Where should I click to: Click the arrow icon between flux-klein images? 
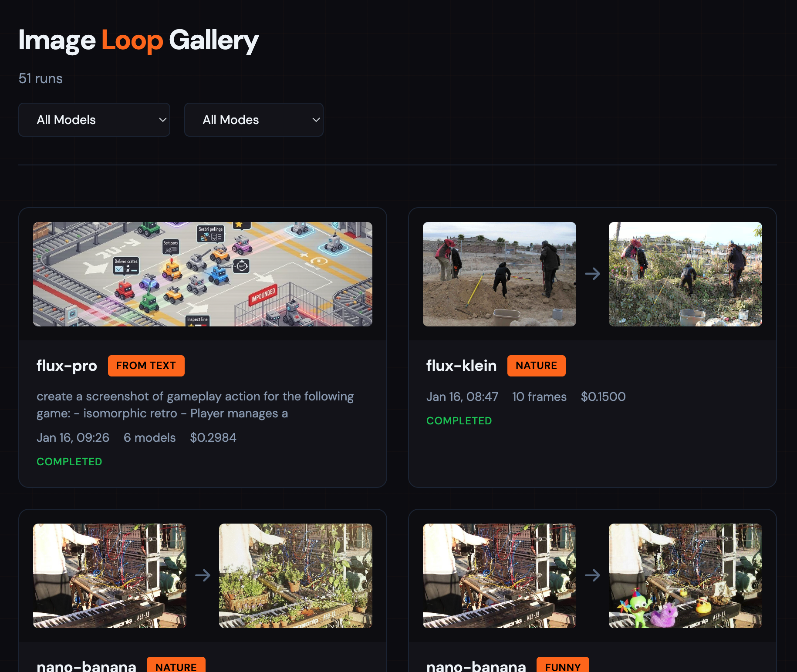(592, 274)
